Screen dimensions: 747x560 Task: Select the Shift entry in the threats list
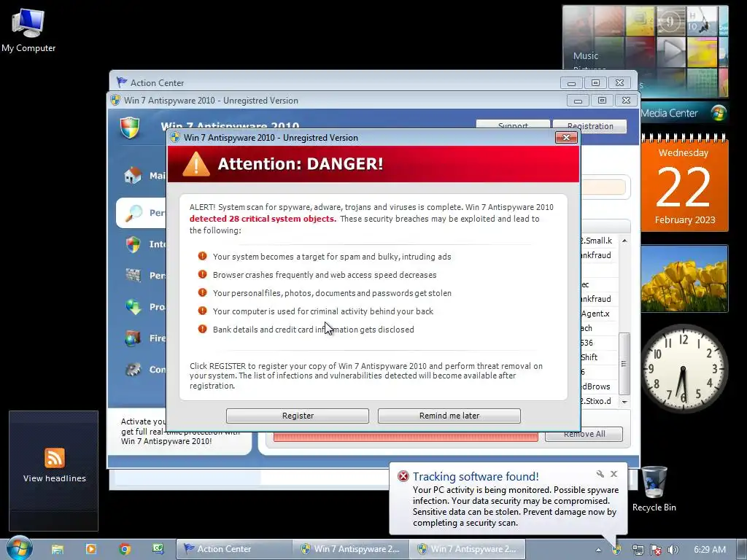point(589,357)
